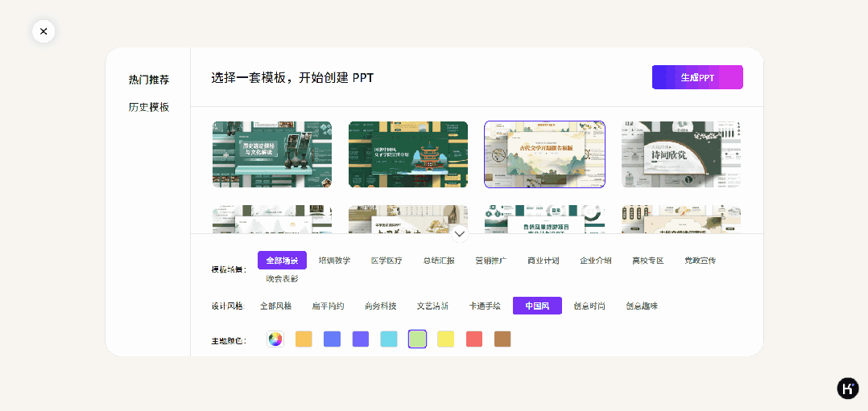Image resolution: width=868 pixels, height=411 pixels.
Task: Pick the 诗词欣赏 template thumbnail
Action: 681,154
